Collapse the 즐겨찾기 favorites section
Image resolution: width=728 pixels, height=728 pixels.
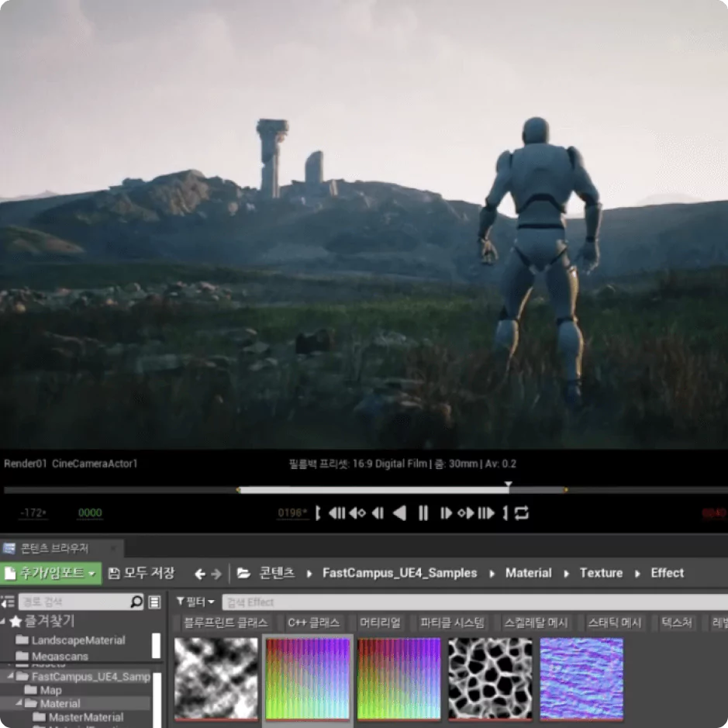tap(3, 621)
